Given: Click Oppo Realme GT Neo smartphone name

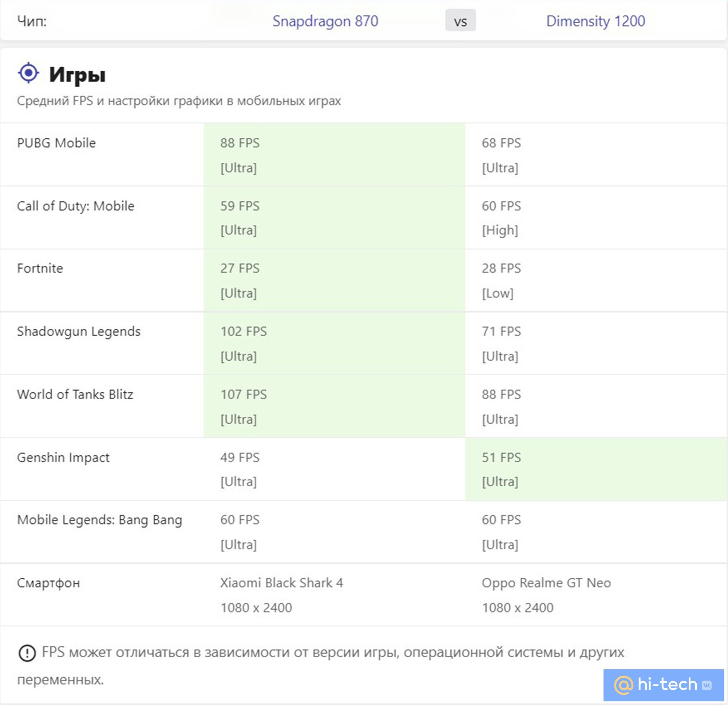Looking at the screenshot, I should tap(546, 583).
